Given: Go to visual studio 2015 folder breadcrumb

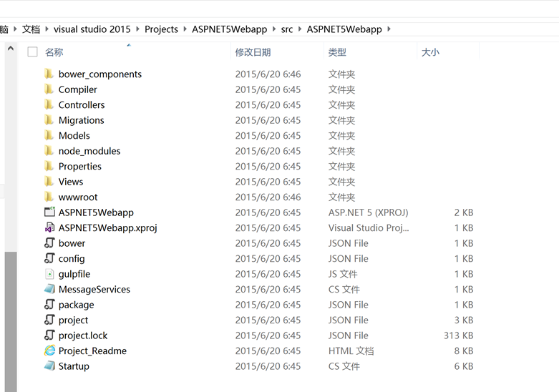Looking at the screenshot, I should (92, 29).
